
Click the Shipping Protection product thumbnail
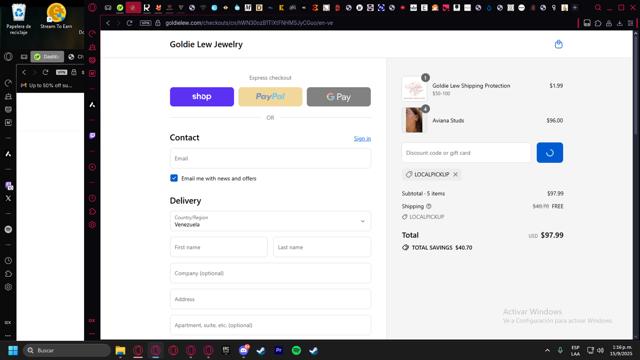pyautogui.click(x=414, y=89)
